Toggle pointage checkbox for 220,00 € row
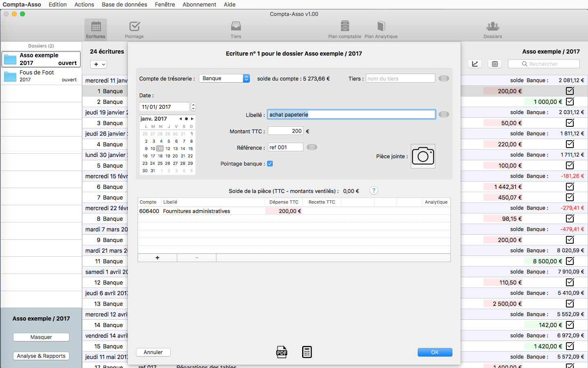This screenshot has width=588, height=368. pos(570,144)
